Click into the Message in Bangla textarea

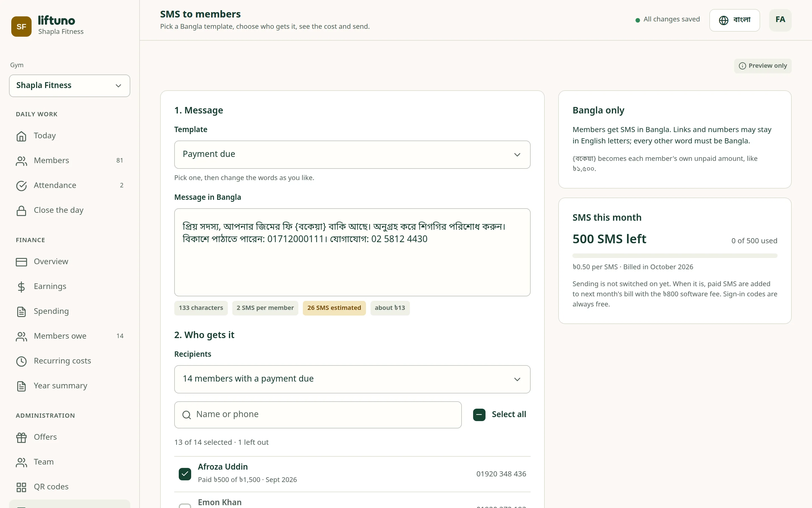[352, 252]
